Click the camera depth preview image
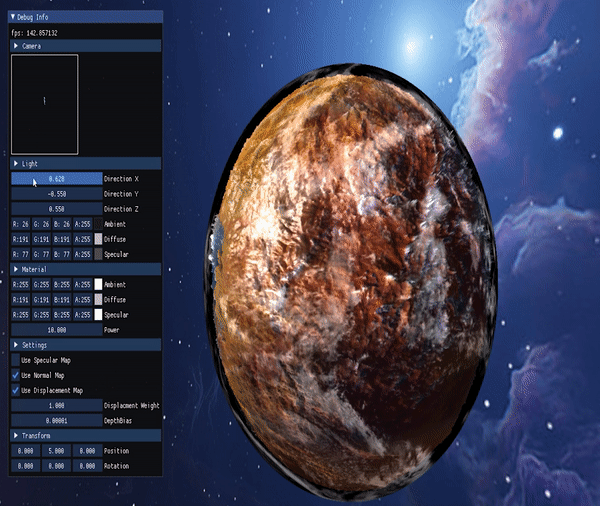The image size is (600, 506). click(x=45, y=104)
